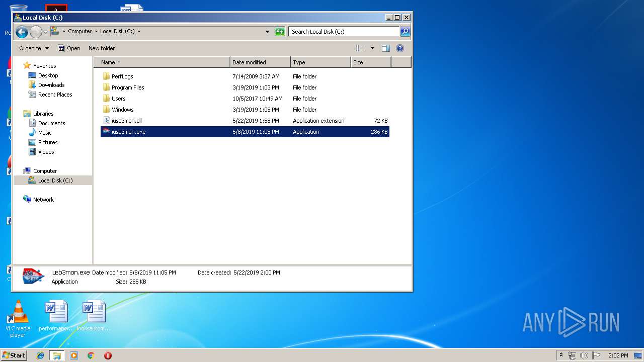Viewport: 644px width, 362px height.
Task: Click the iusb3mon.exe details pane thumbnail
Action: point(33,276)
